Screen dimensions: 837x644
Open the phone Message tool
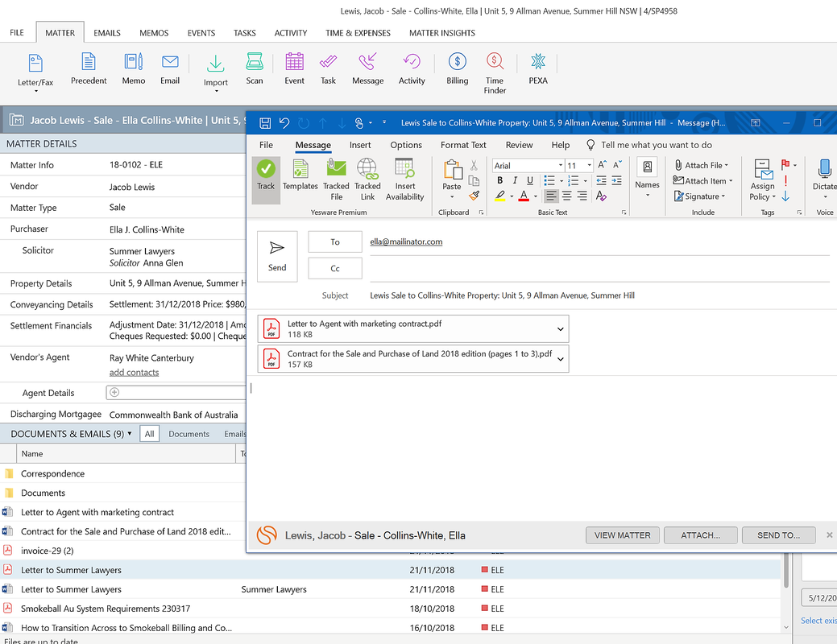[368, 69]
